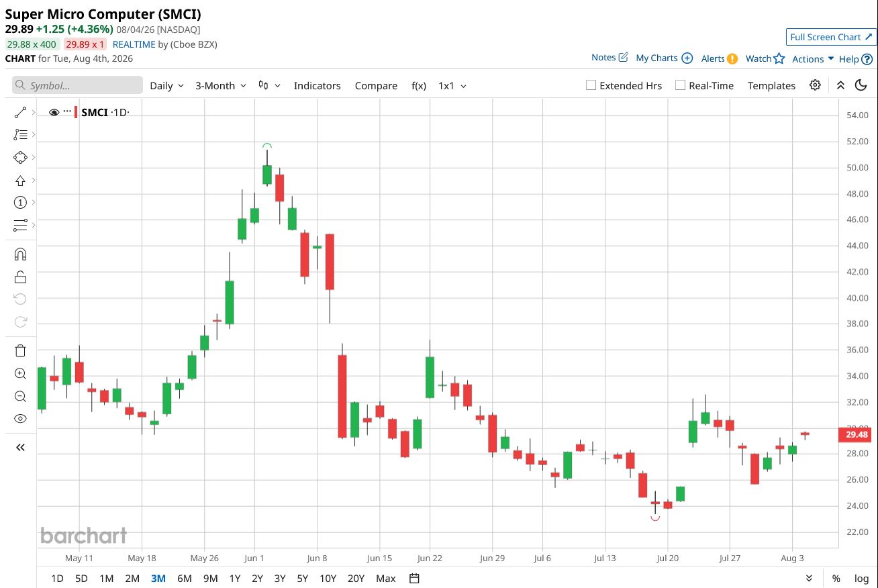Viewport: 878px width, 588px height.
Task: Open Alerts for SMCI
Action: pos(720,58)
